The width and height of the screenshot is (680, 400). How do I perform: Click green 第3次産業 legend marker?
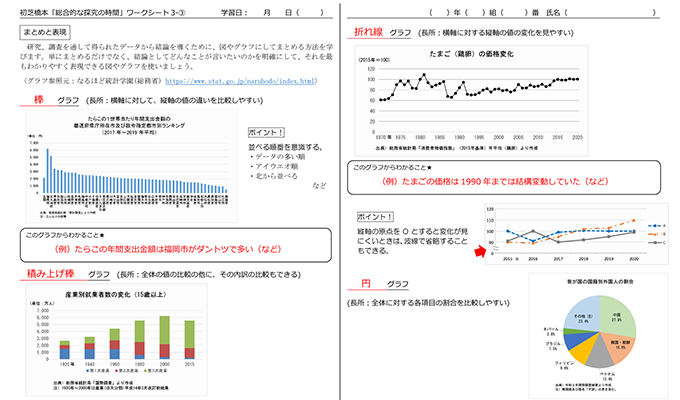click(x=145, y=371)
